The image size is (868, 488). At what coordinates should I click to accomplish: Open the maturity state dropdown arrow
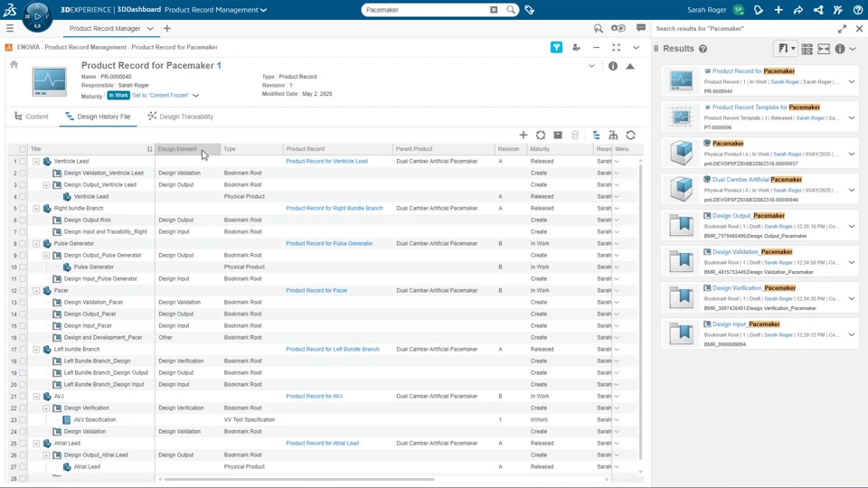[x=195, y=95]
